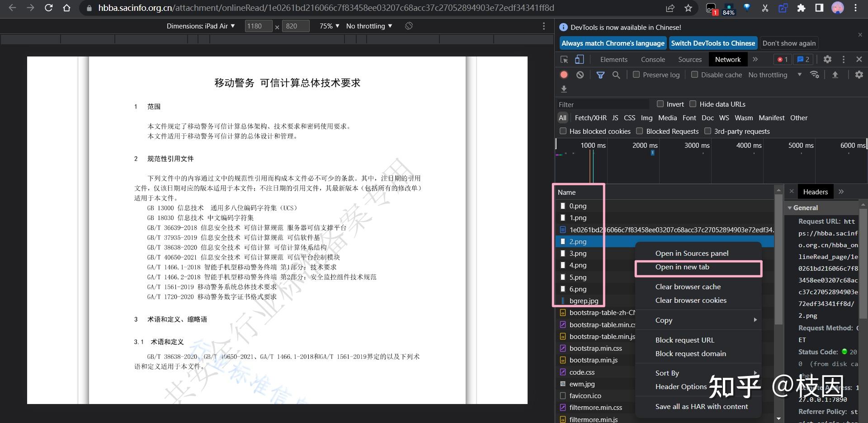Open network Search magnifier

[x=616, y=75]
